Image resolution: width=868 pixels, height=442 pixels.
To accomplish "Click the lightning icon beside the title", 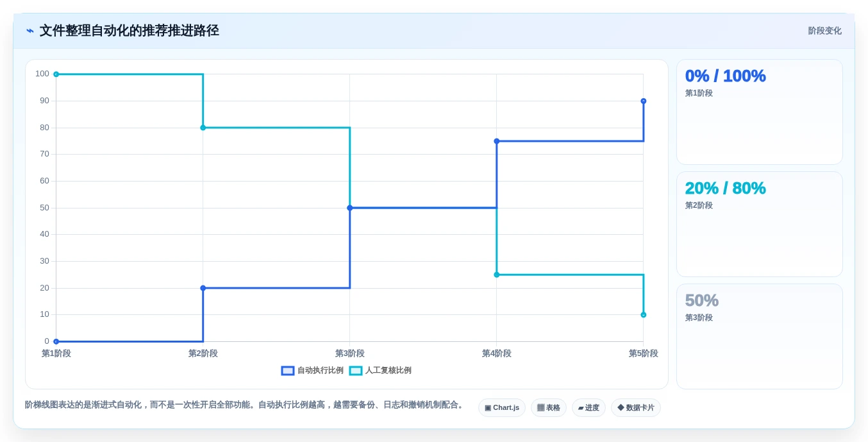I will [x=30, y=31].
